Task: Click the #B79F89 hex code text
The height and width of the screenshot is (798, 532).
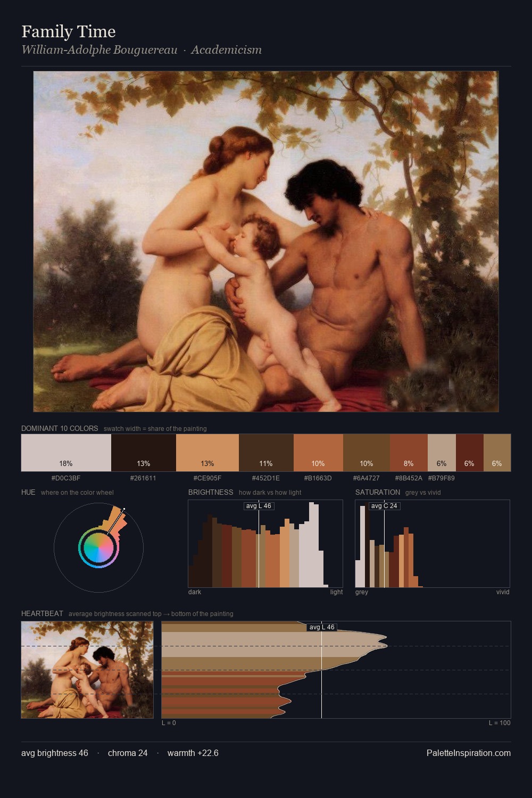Action: click(442, 478)
